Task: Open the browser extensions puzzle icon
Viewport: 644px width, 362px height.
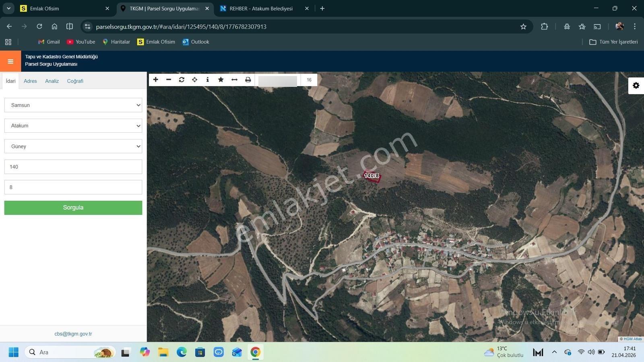Action: (544, 27)
